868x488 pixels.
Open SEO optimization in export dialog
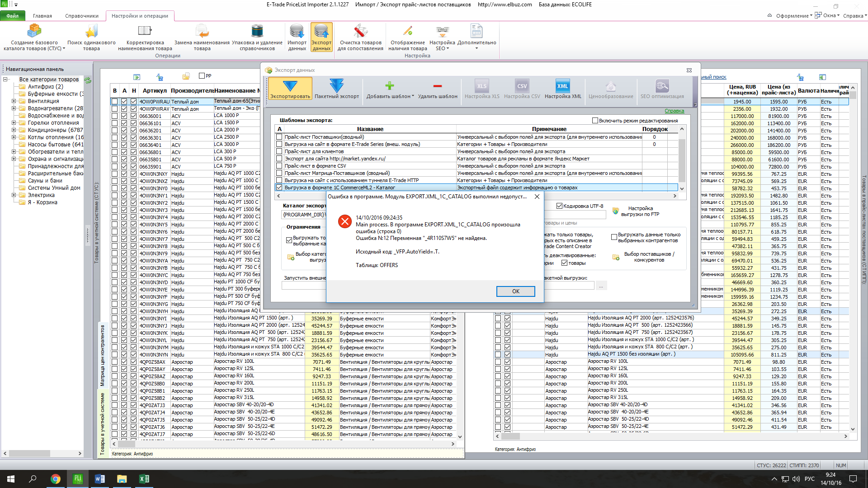[x=662, y=88]
